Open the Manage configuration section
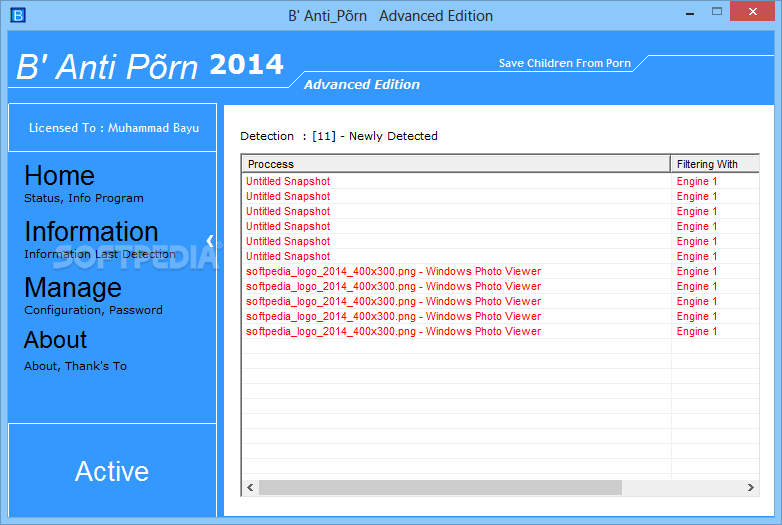The width and height of the screenshot is (782, 525). click(73, 288)
